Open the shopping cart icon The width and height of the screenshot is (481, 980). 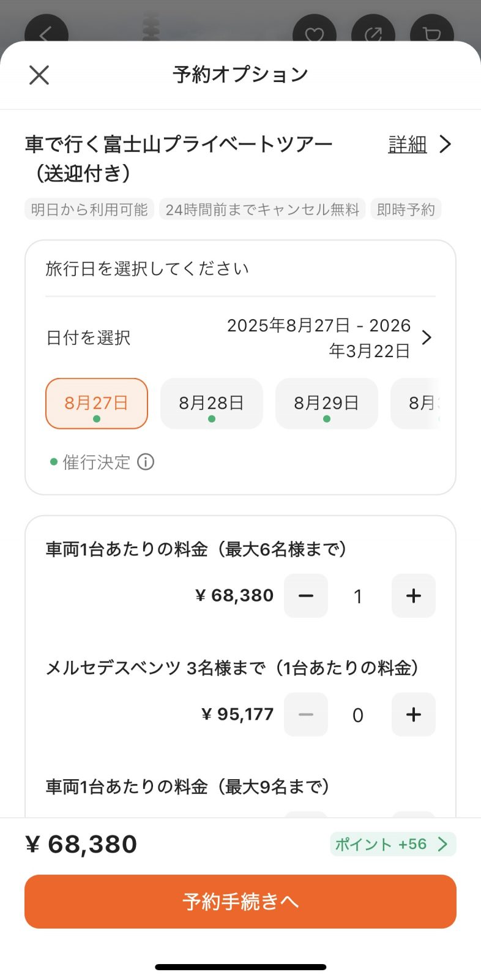431,32
